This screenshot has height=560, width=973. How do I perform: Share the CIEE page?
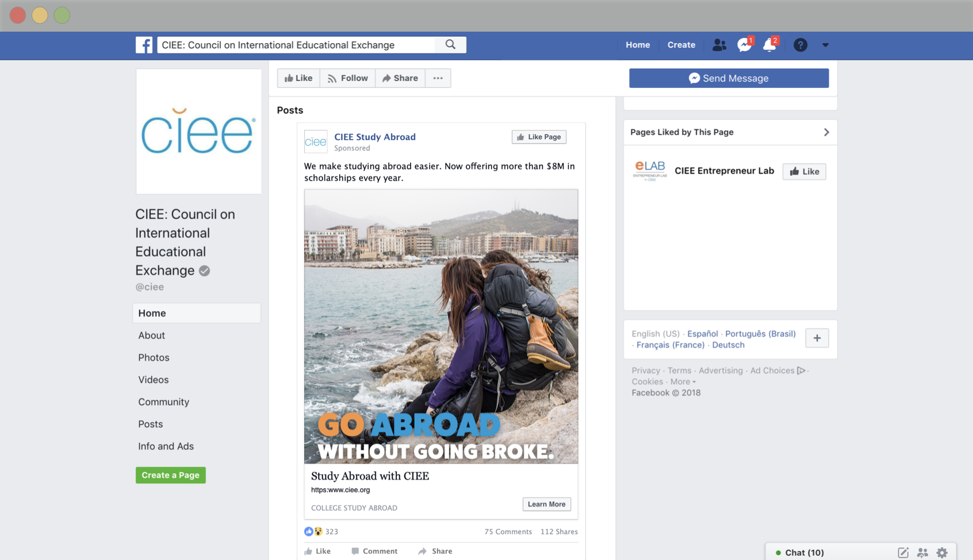click(x=400, y=78)
